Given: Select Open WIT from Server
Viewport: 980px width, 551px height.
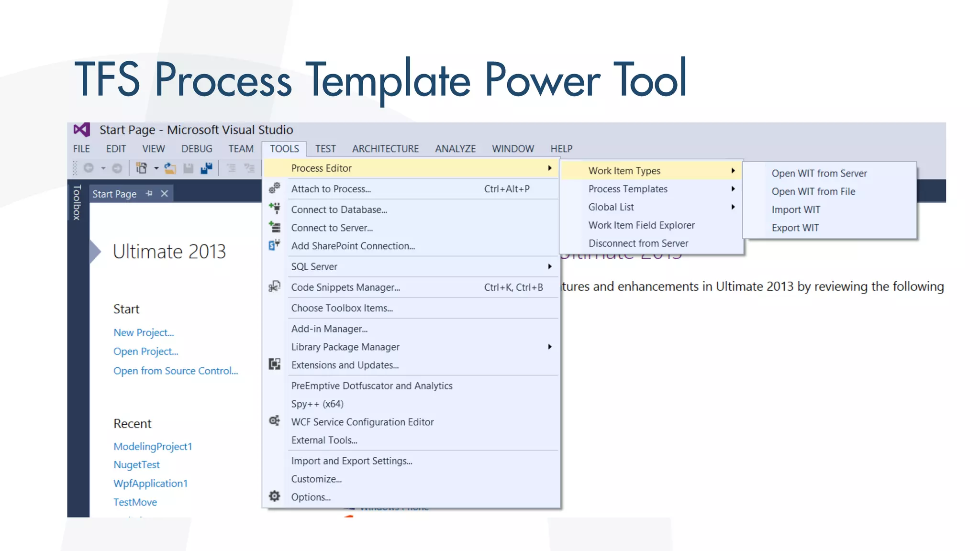Looking at the screenshot, I should (x=819, y=173).
